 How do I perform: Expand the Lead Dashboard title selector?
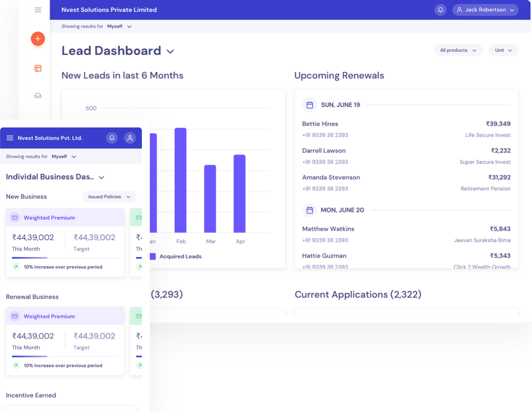170,51
